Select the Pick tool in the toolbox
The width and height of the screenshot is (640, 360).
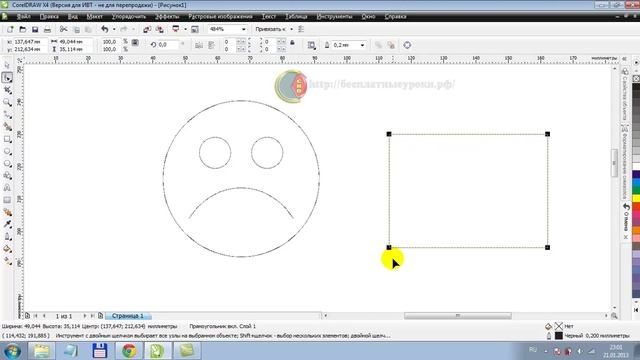(7, 65)
